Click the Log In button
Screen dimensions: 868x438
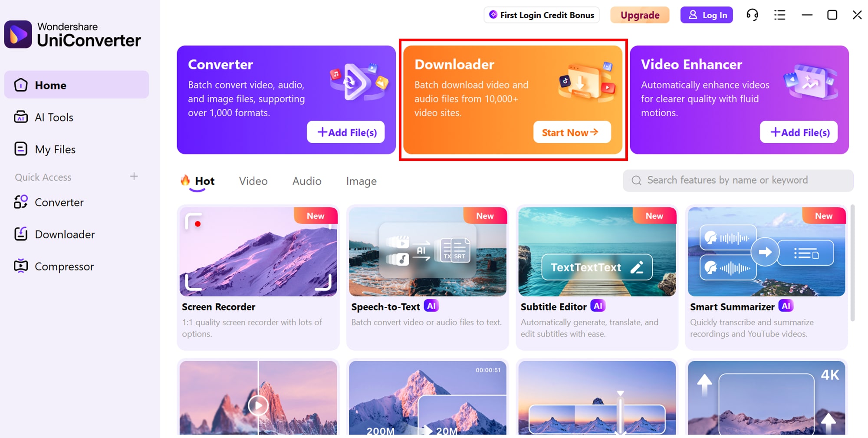tap(707, 15)
